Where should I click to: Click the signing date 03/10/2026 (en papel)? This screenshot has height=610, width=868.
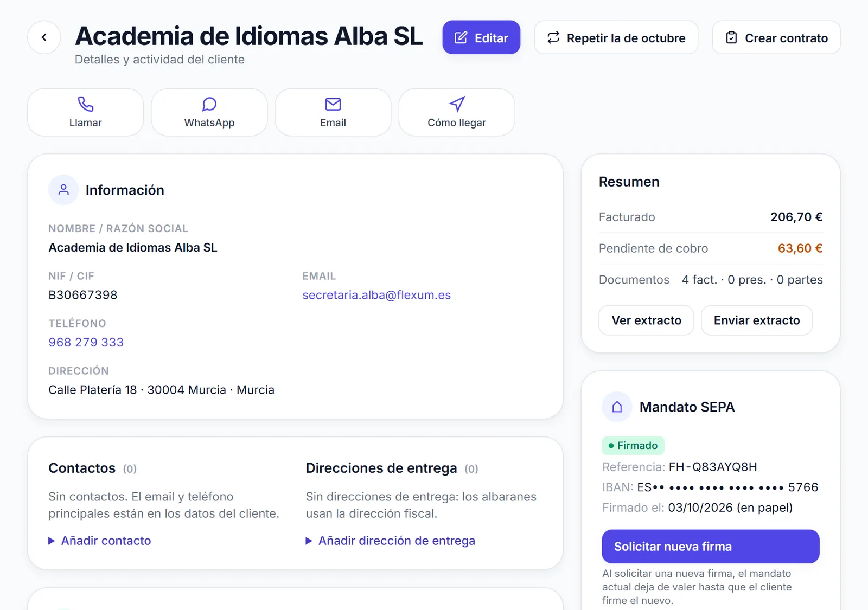click(x=730, y=508)
